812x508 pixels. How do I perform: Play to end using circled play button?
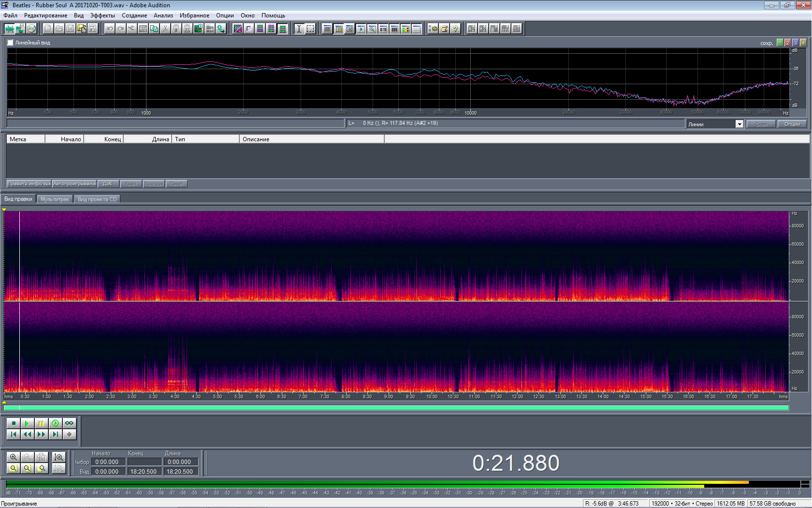click(x=56, y=423)
